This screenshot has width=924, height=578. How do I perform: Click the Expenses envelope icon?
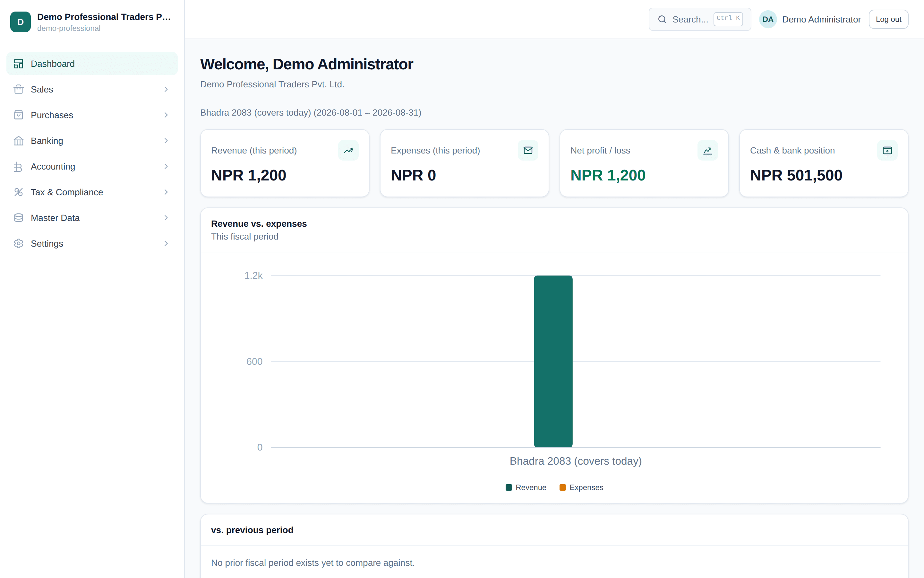click(x=528, y=151)
